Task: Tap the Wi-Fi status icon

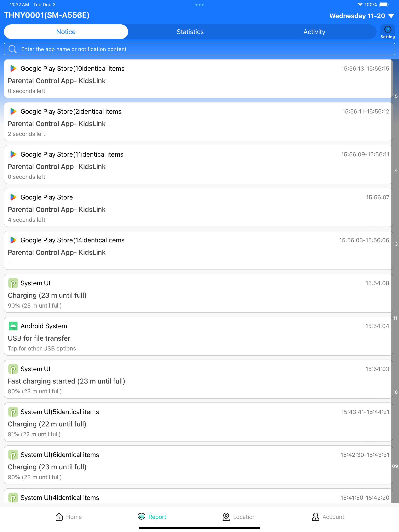Action: [360, 5]
